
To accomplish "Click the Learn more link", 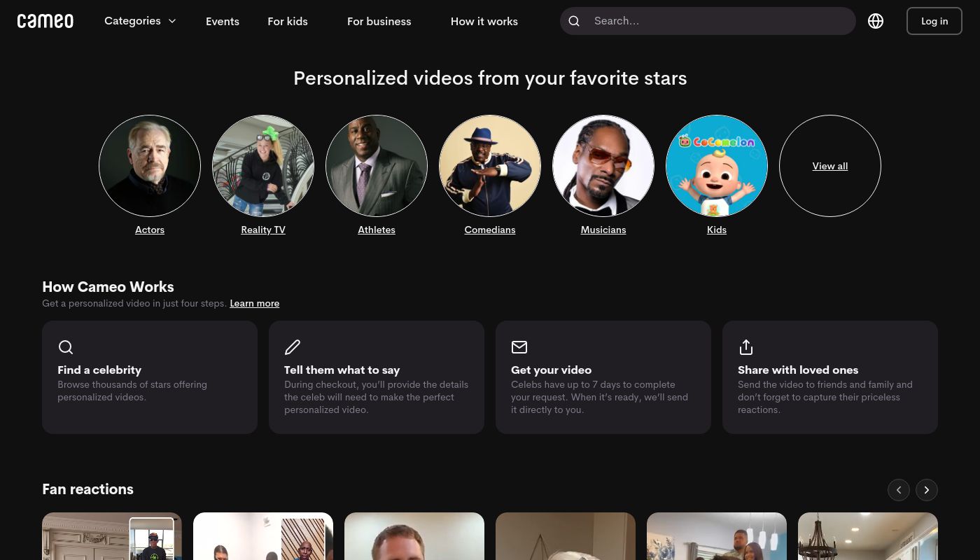I will click(x=255, y=303).
